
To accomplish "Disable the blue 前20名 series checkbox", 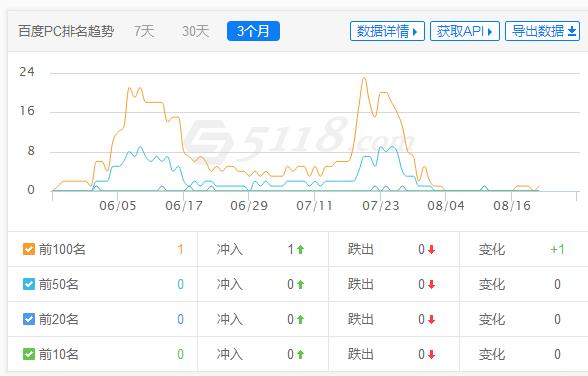I will 29,319.
